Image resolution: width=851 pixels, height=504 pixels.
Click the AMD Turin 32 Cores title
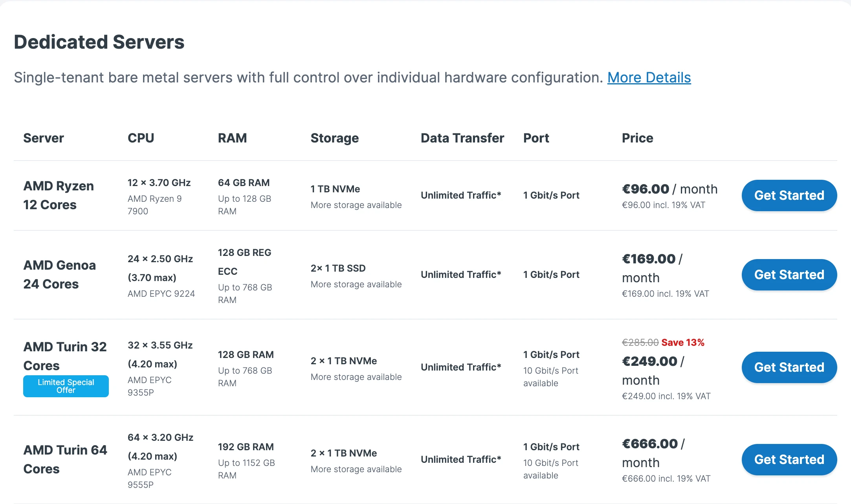coord(65,356)
